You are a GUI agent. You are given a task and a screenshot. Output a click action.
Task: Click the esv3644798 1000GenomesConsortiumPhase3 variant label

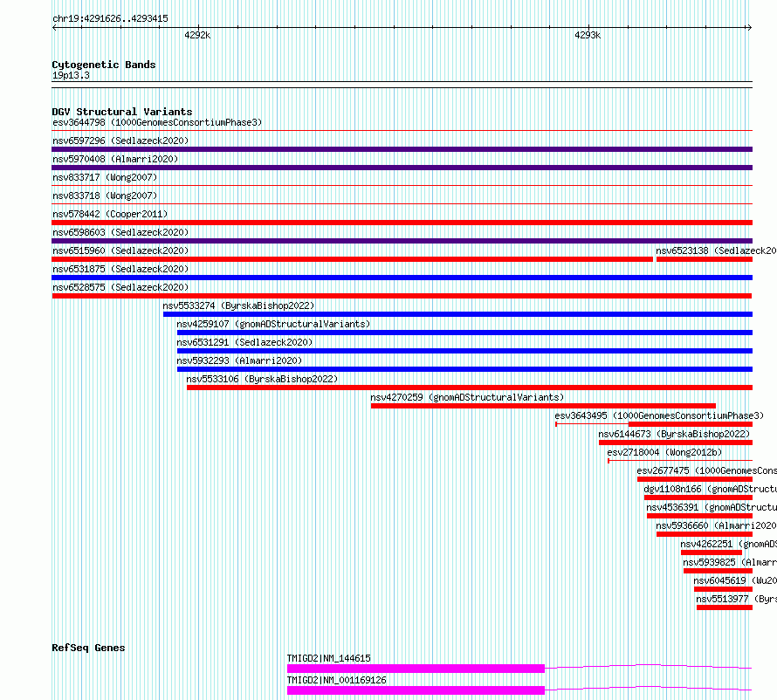(157, 122)
